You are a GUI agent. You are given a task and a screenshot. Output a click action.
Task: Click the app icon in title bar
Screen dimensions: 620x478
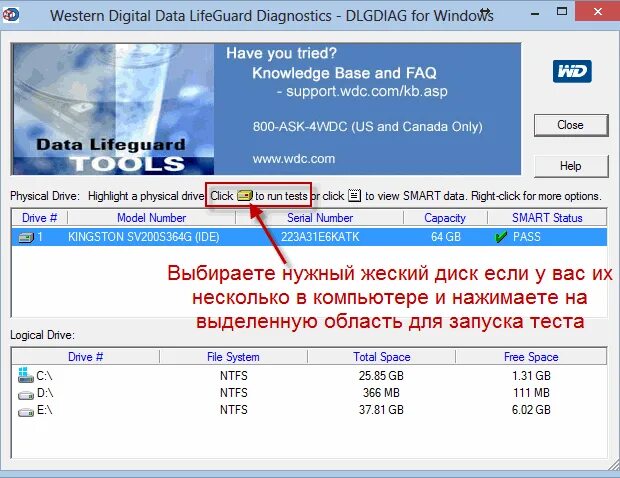[x=10, y=15]
